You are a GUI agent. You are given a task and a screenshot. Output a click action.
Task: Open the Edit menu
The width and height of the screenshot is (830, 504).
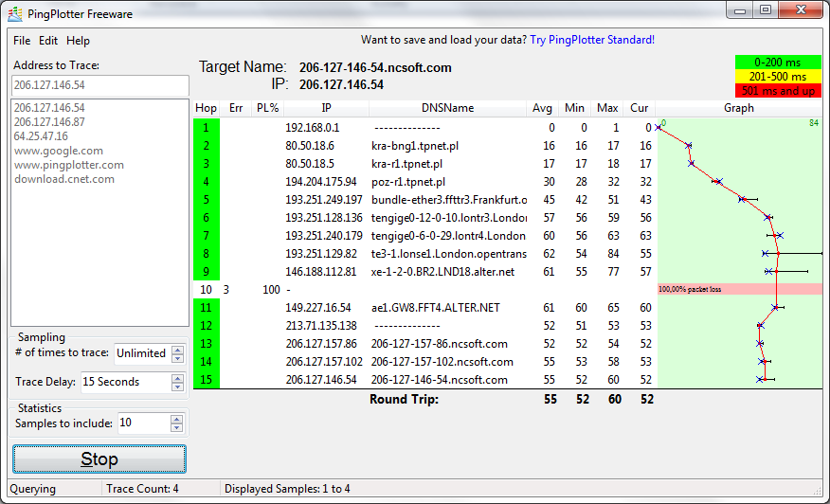coord(48,41)
